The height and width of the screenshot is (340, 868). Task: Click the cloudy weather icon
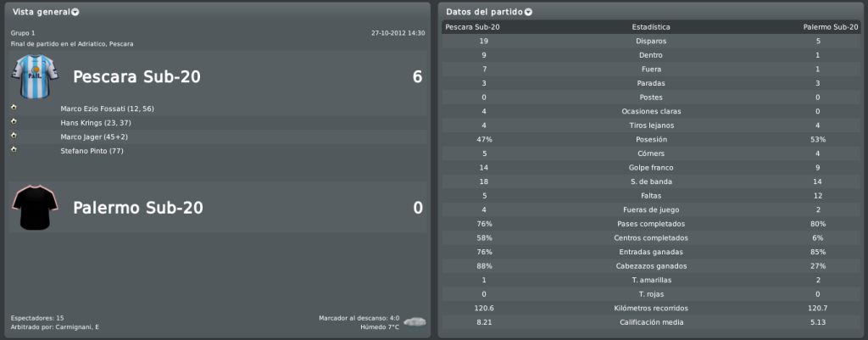(x=415, y=321)
